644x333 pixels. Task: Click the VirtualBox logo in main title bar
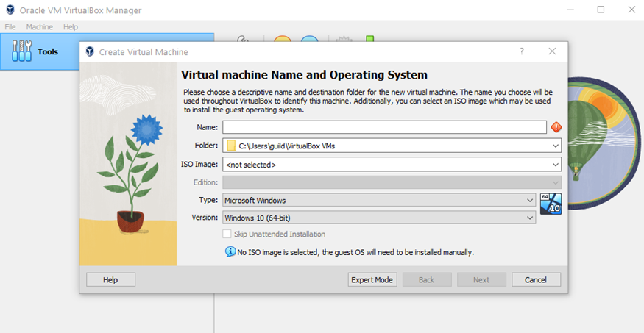point(11,10)
